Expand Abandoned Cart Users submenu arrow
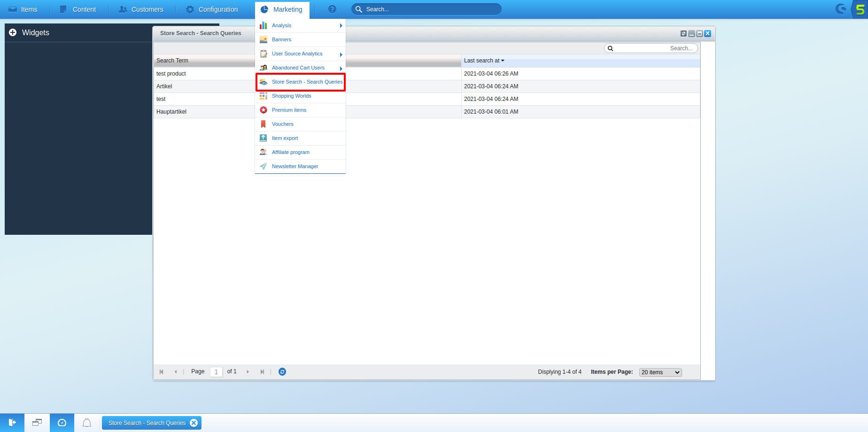 click(341, 69)
